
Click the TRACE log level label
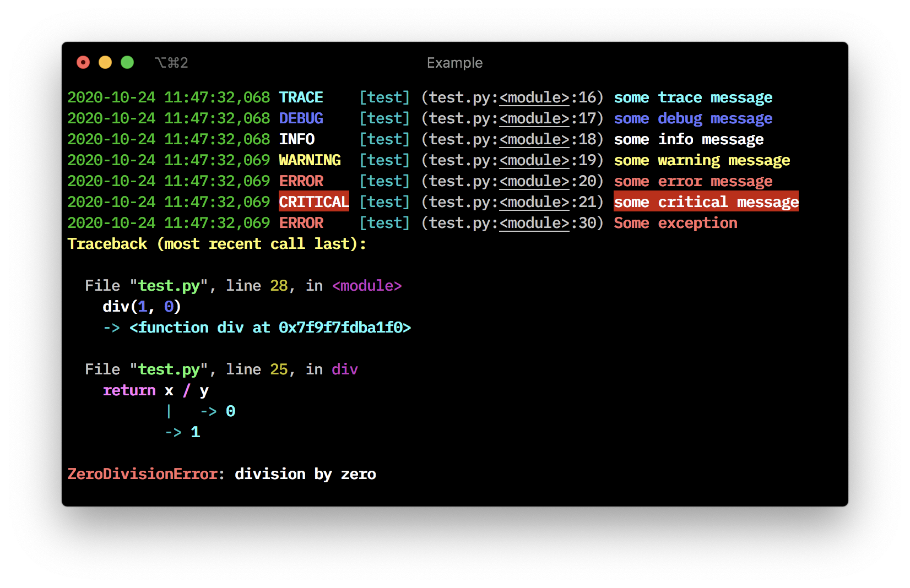(x=301, y=97)
